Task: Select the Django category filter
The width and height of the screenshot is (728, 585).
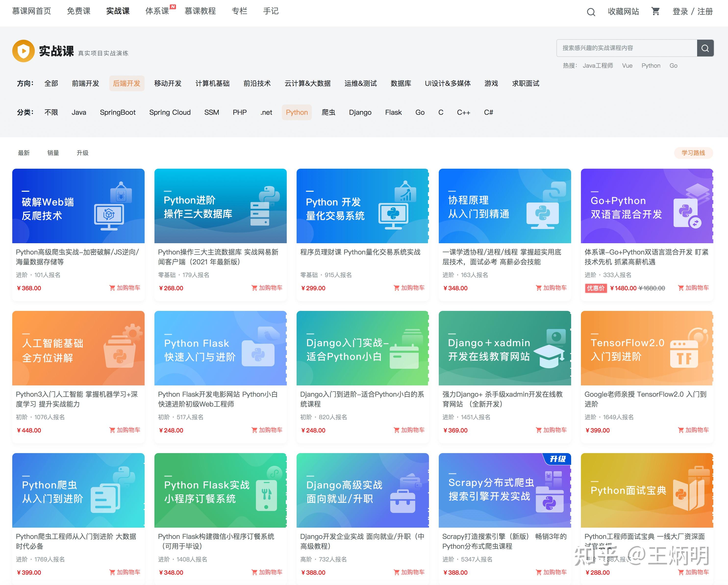Action: pos(360,113)
